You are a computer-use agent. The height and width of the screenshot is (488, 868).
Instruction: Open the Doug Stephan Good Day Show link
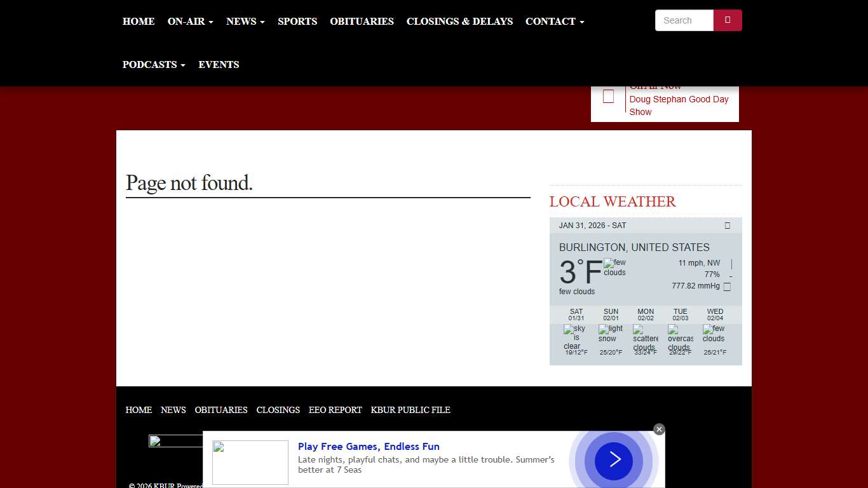pyautogui.click(x=679, y=105)
